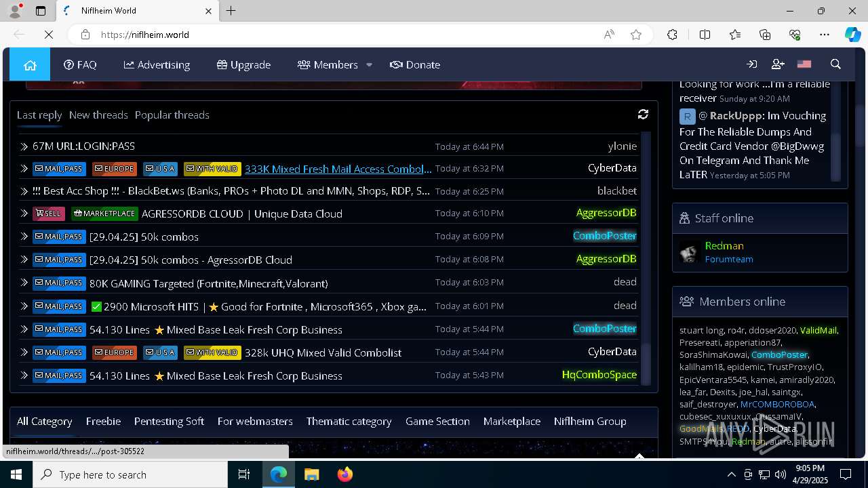Select the Thematic category tab

pyautogui.click(x=349, y=421)
